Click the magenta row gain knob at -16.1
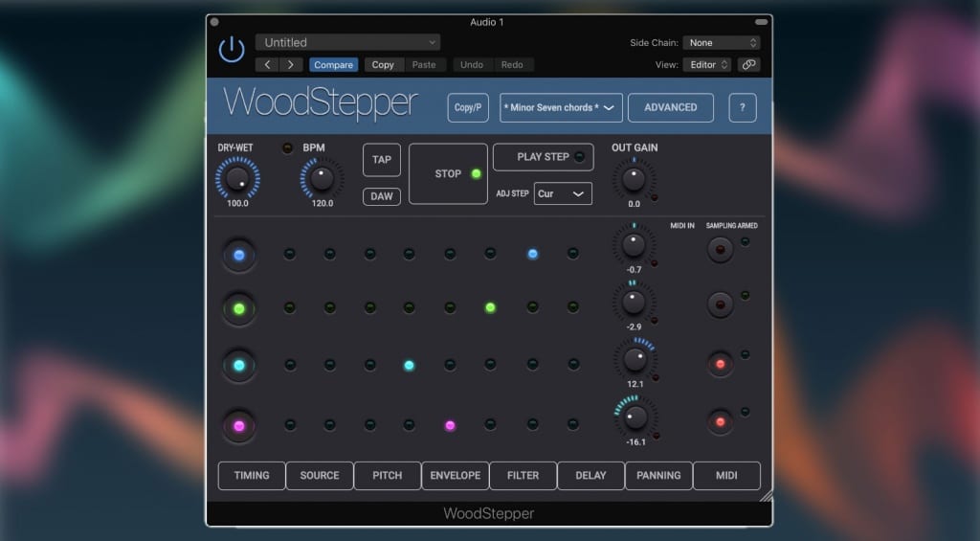This screenshot has width=980, height=541. pyautogui.click(x=635, y=417)
